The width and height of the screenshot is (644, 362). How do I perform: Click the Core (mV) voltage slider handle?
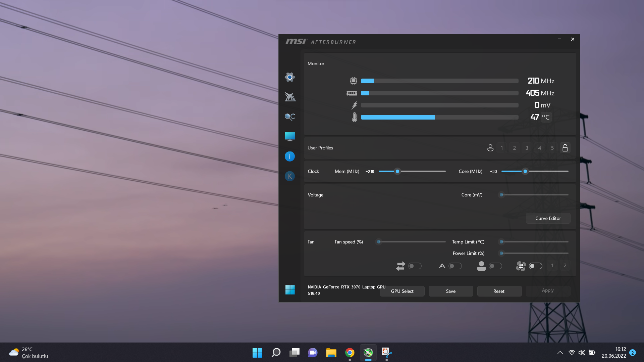(501, 195)
